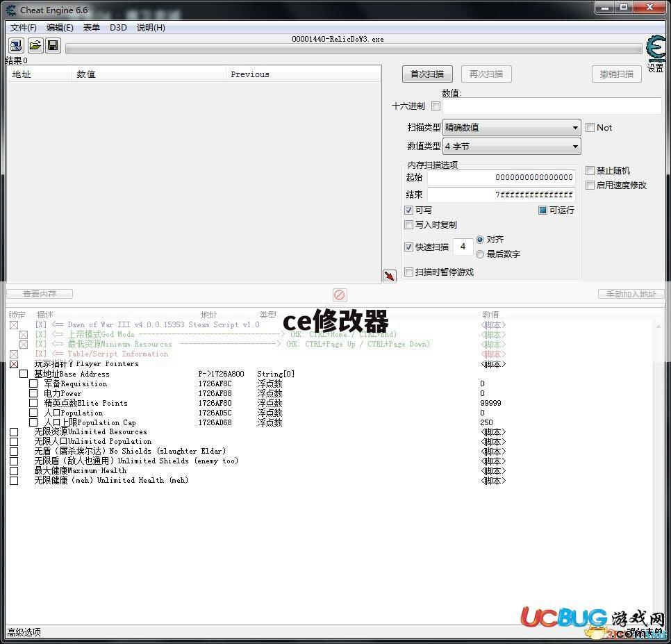The image size is (671, 644).
Task: Enable the 写入时复制 checkbox
Action: (x=408, y=224)
